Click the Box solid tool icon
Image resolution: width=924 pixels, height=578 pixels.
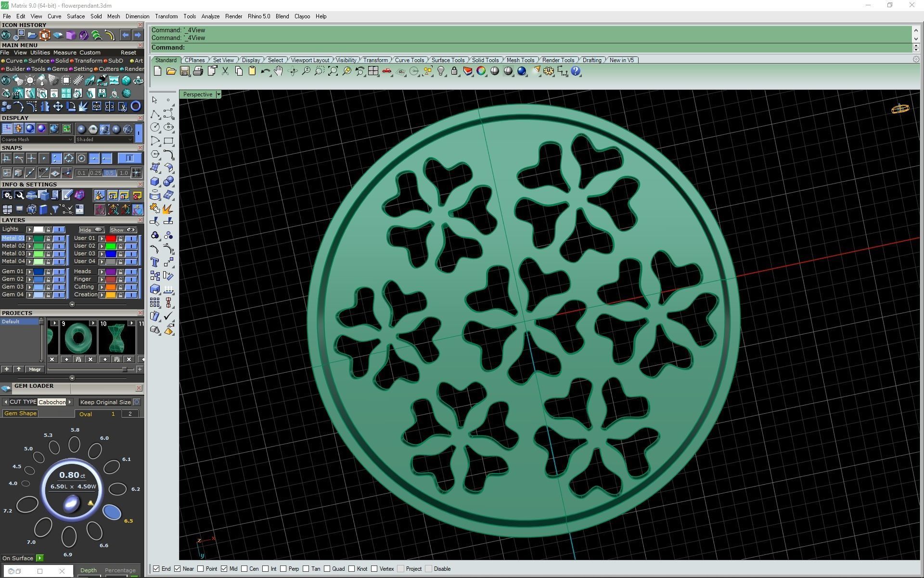154,181
